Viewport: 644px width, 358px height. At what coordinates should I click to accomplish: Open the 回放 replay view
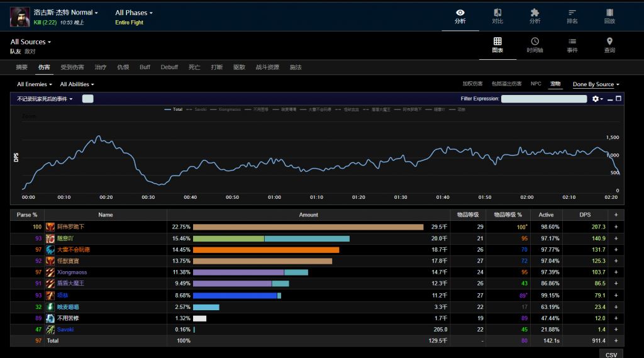click(x=609, y=16)
